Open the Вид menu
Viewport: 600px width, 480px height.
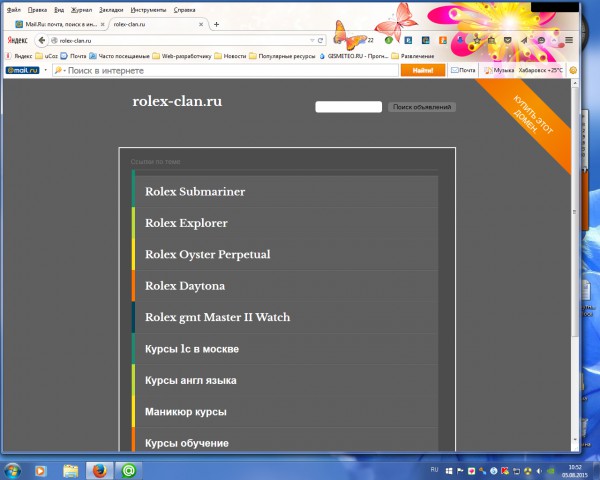click(59, 10)
